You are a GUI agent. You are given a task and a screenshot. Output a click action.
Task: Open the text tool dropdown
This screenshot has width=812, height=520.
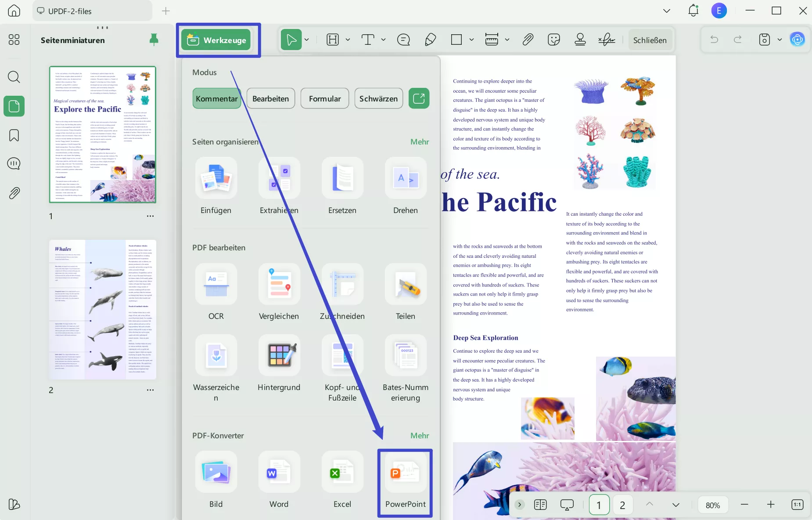[x=382, y=40]
